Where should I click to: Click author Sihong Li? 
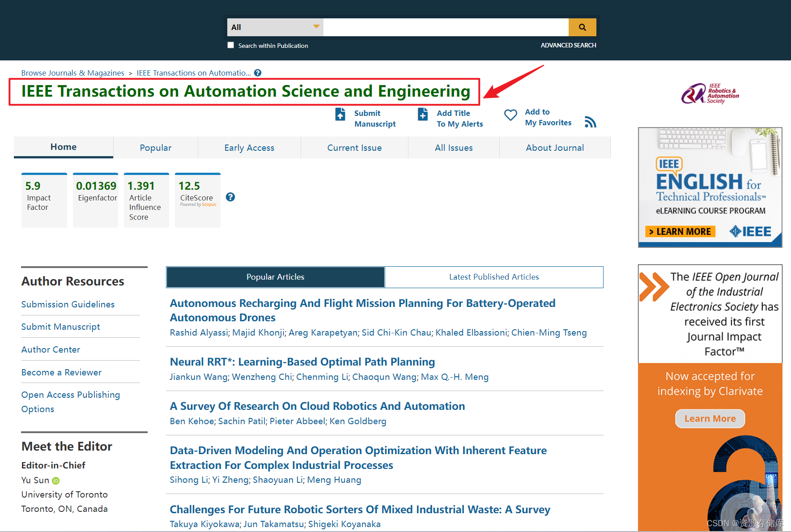coord(189,480)
